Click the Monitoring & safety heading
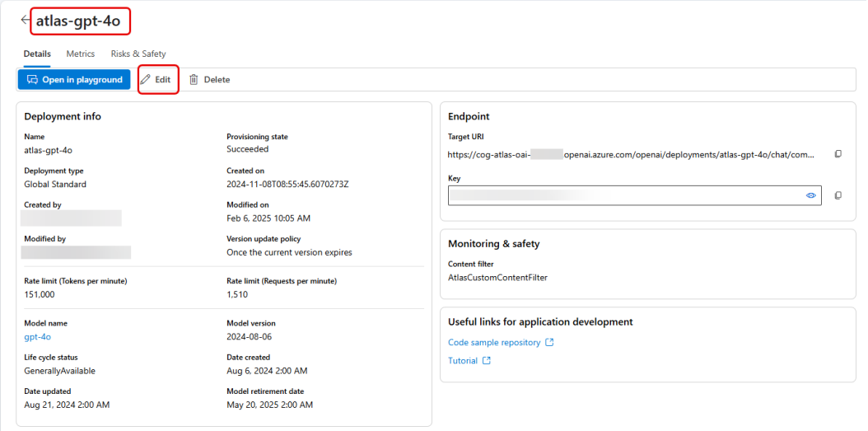 (494, 244)
